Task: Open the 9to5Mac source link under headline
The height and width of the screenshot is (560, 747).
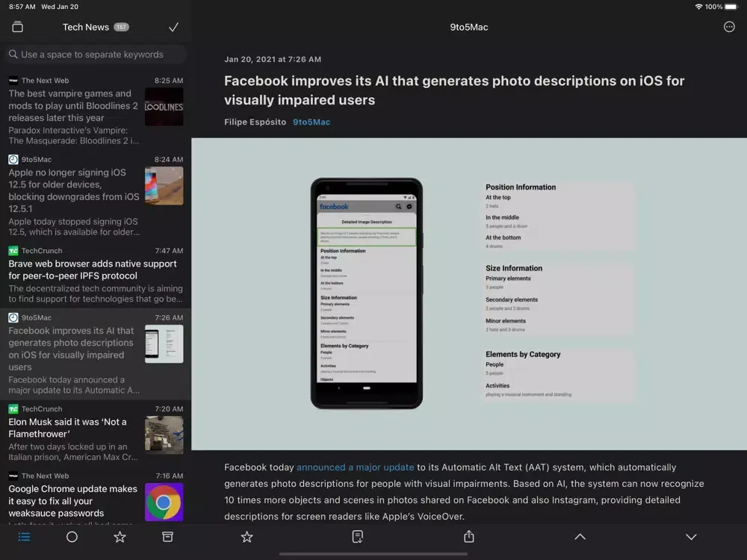Action: pos(311,122)
